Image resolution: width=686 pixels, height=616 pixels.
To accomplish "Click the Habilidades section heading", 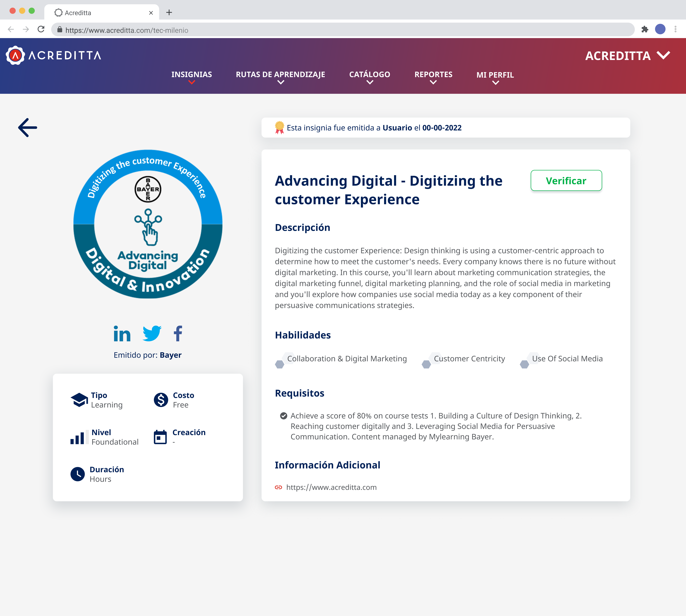I will 303,335.
